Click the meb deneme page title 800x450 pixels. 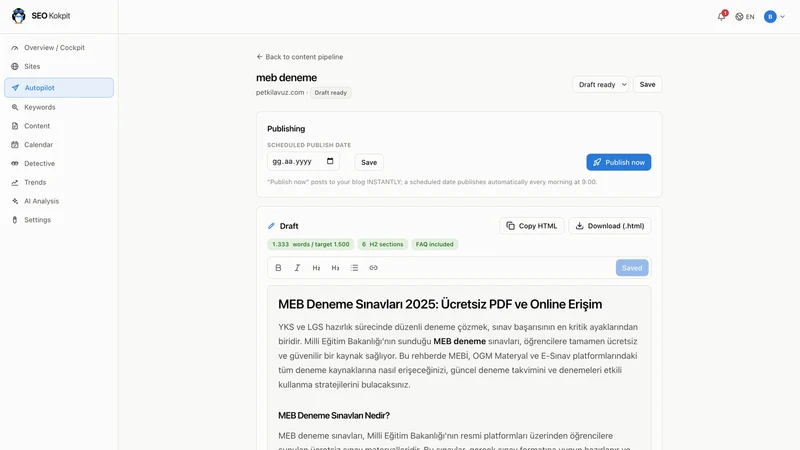pos(286,78)
